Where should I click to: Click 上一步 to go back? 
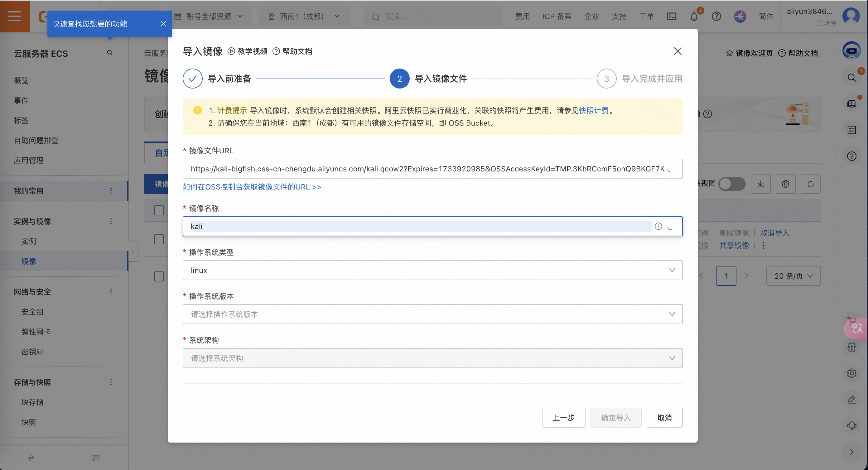tap(563, 418)
